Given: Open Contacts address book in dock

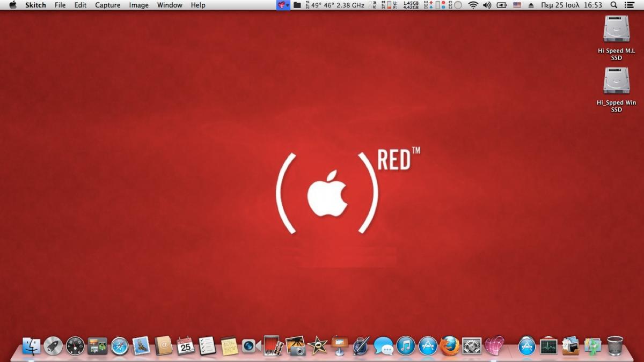Looking at the screenshot, I should [x=163, y=346].
